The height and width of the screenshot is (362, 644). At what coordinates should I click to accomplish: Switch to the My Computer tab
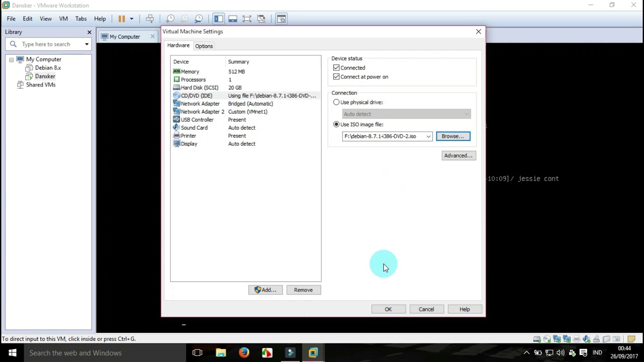(x=125, y=37)
